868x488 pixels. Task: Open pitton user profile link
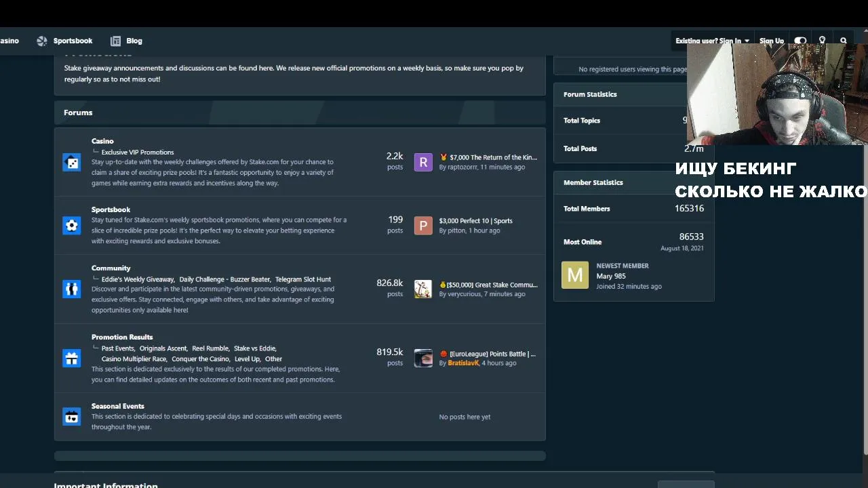tap(456, 230)
